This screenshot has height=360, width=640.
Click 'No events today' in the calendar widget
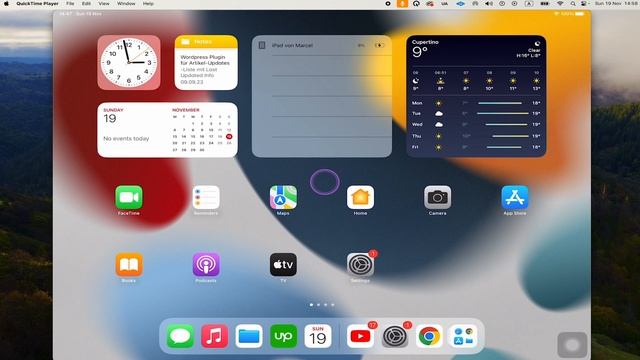[126, 139]
